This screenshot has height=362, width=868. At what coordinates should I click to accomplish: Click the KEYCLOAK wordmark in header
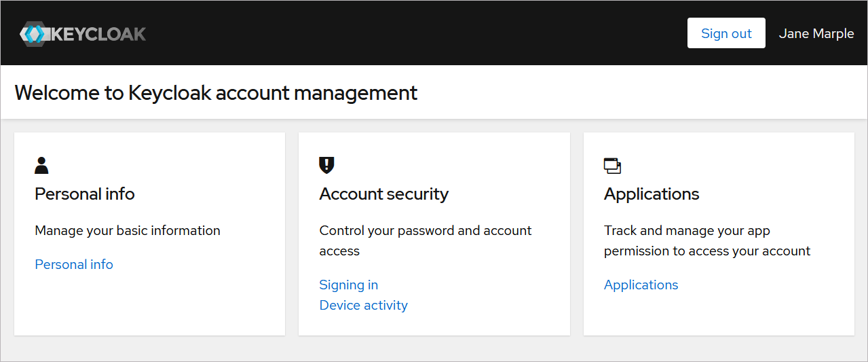[99, 33]
